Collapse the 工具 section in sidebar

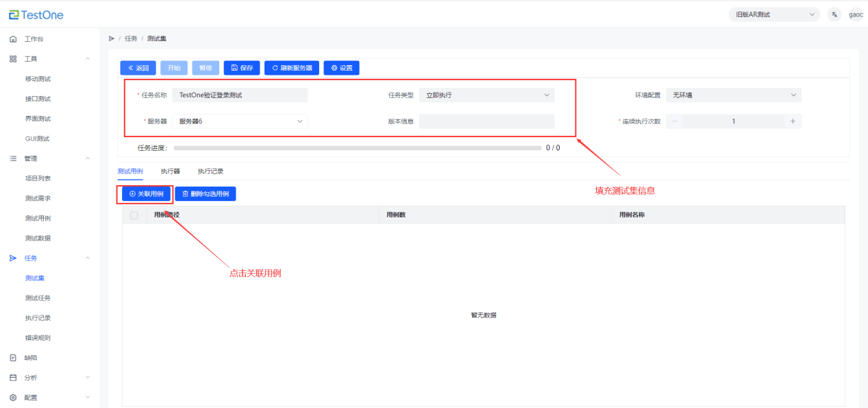(87, 59)
